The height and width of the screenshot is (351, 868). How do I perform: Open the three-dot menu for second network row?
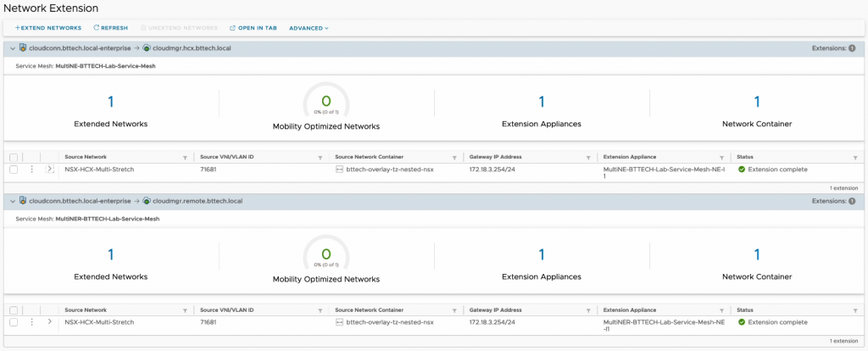click(32, 322)
